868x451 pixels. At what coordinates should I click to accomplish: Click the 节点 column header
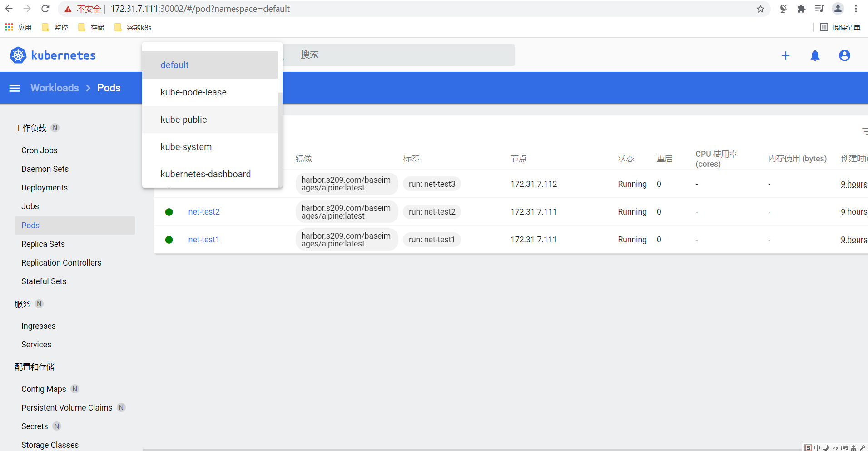pyautogui.click(x=519, y=159)
